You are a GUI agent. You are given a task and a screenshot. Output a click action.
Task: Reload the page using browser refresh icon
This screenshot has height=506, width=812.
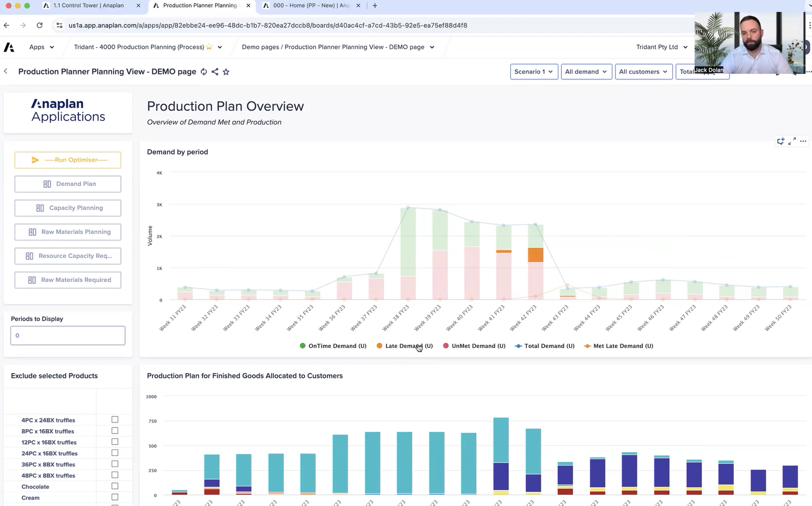[x=40, y=25]
